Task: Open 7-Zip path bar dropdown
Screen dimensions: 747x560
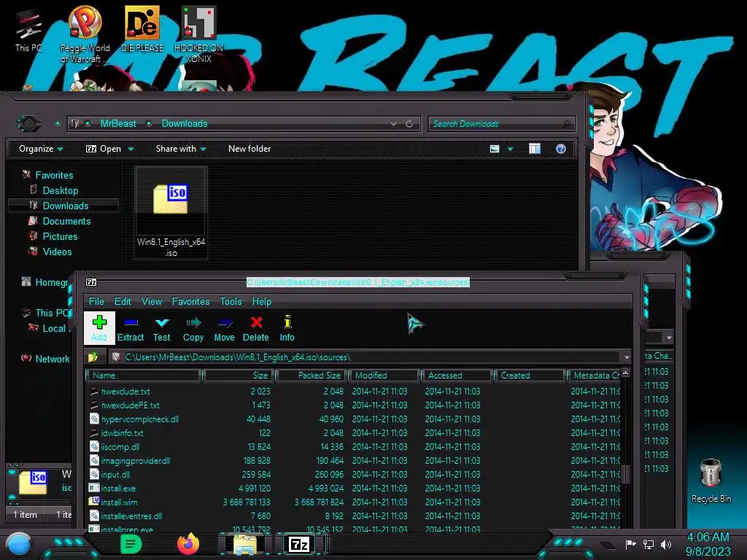Action: [627, 357]
